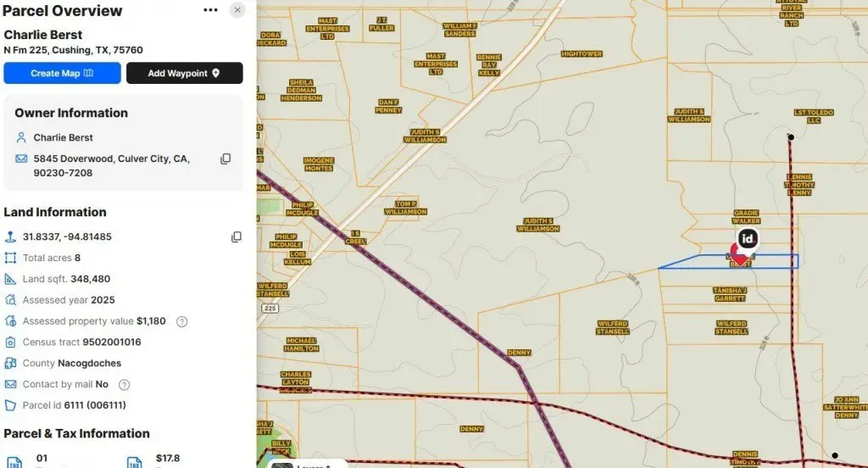
Task: Copy the parcel coordinates
Action: (x=236, y=237)
